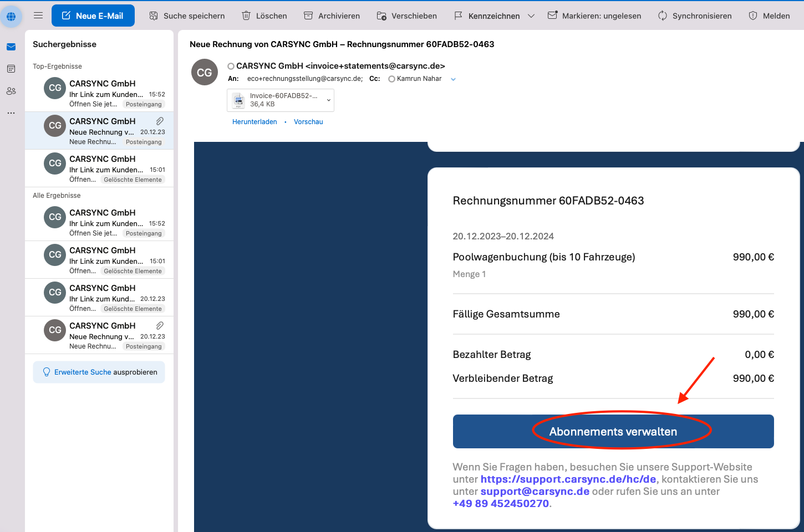Click the Alle Ergebnisse section label
This screenshot has width=804, height=532.
(x=57, y=196)
